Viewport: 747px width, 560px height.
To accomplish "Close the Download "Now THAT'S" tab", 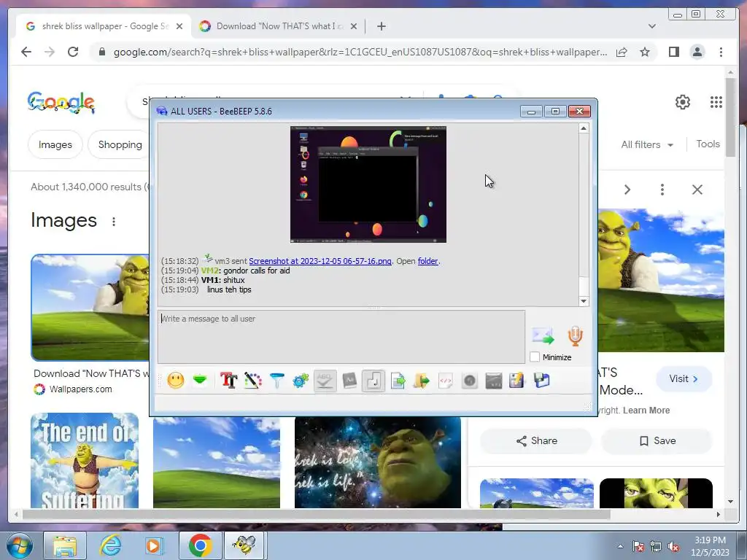I will coord(354,27).
